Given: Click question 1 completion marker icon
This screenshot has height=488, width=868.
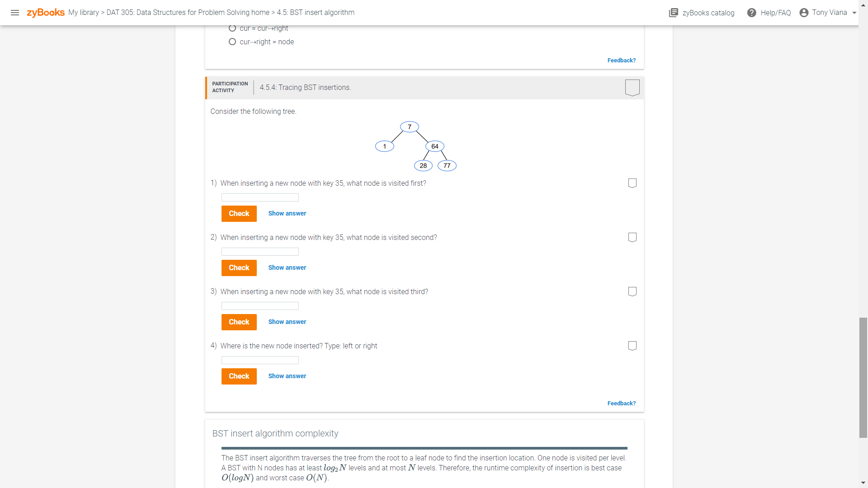Looking at the screenshot, I should click(x=632, y=183).
